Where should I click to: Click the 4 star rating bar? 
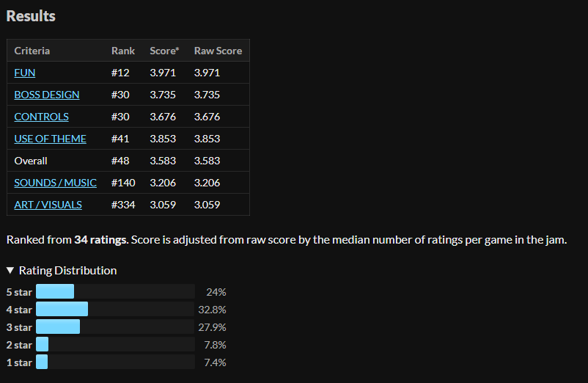[x=115, y=309]
